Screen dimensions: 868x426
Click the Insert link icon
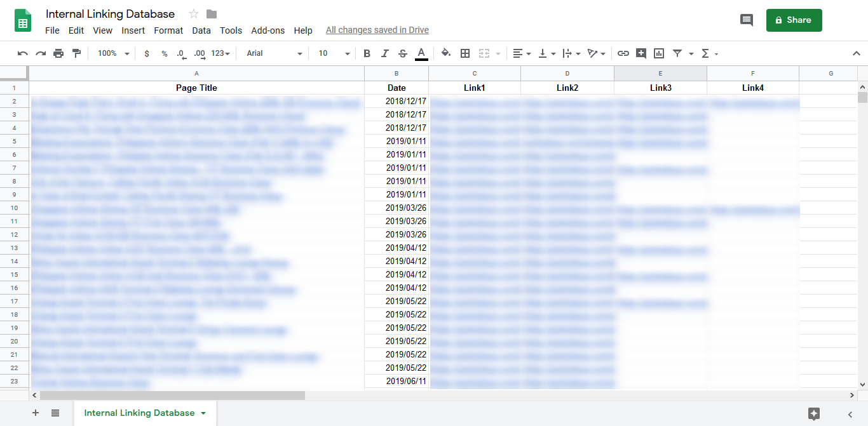pyautogui.click(x=623, y=53)
